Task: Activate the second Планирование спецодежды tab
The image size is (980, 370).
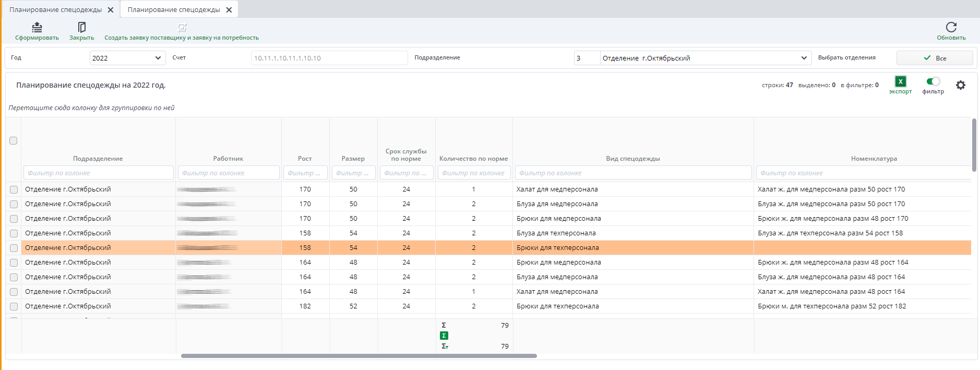Action: pyautogui.click(x=174, y=10)
